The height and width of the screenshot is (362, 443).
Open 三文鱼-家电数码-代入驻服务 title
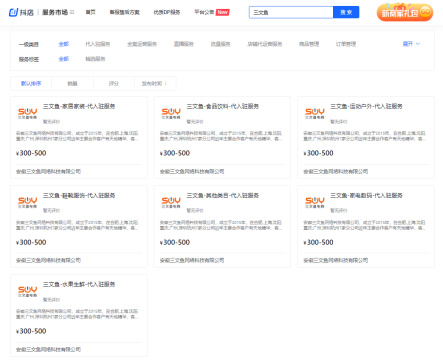pyautogui.click(x=366, y=195)
